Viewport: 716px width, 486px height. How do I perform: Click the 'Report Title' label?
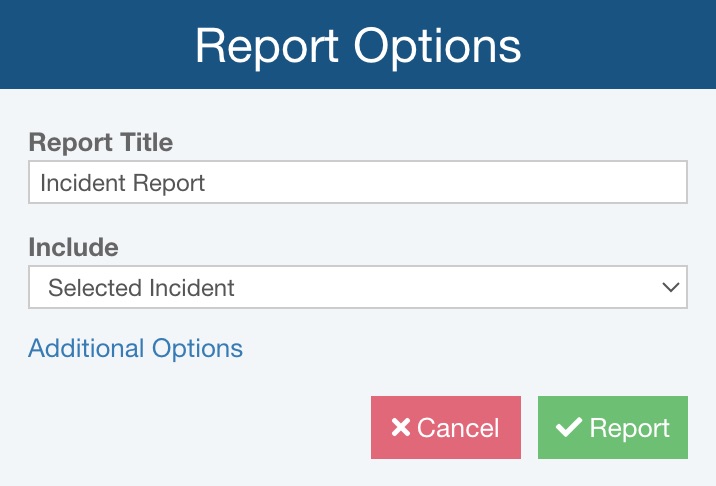click(101, 142)
